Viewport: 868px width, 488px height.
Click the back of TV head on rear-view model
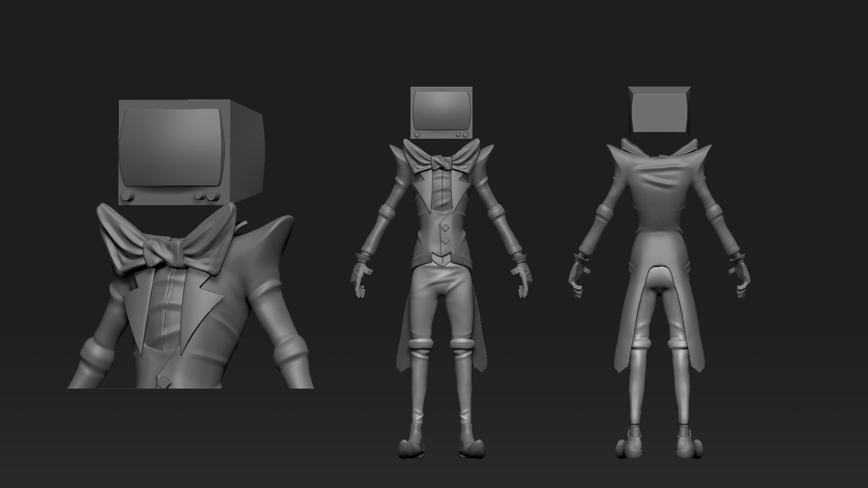point(658,113)
